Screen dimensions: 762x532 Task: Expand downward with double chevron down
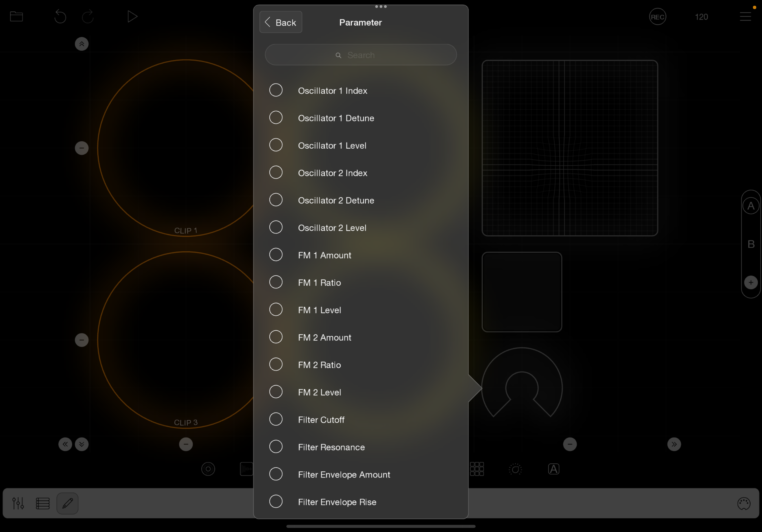pos(82,444)
